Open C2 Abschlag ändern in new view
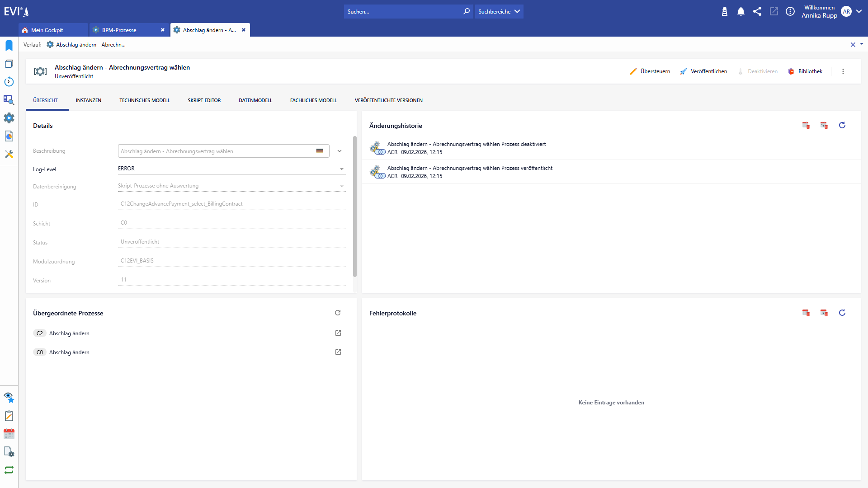Image resolution: width=868 pixels, height=488 pixels. point(338,333)
